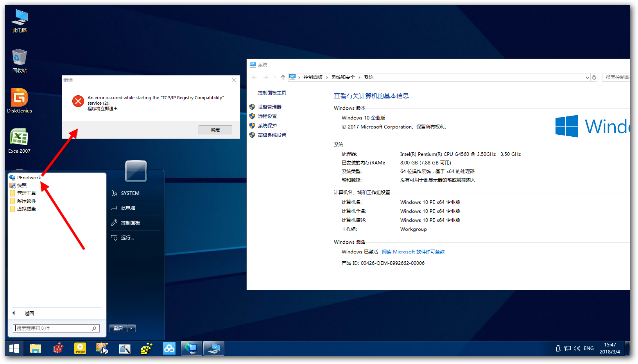Screen dimensions: 638x364
Task: Open 远程设置 in the left pane
Action: (267, 116)
